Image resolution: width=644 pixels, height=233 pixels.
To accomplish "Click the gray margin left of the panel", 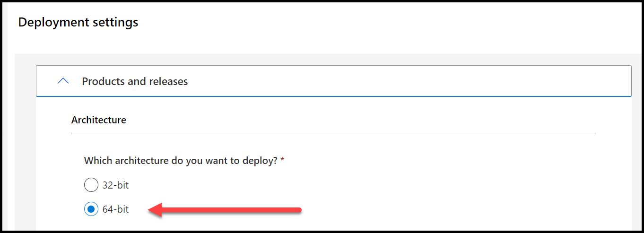I will click(x=26, y=142).
